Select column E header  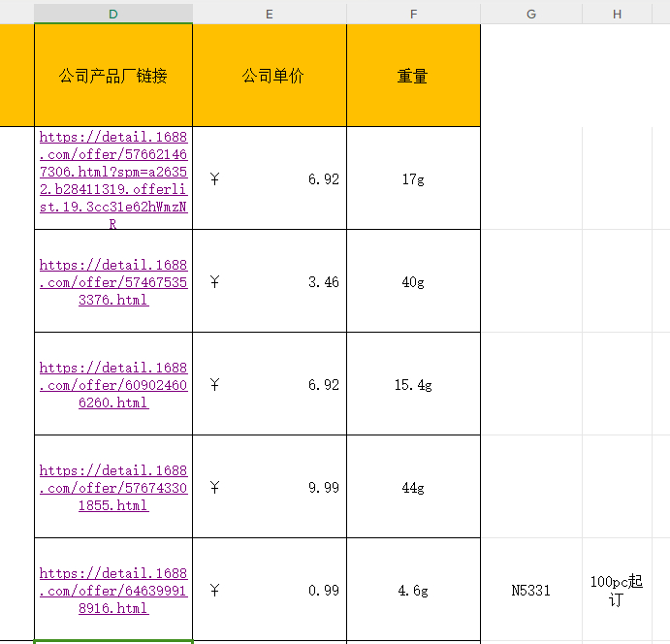click(x=269, y=14)
